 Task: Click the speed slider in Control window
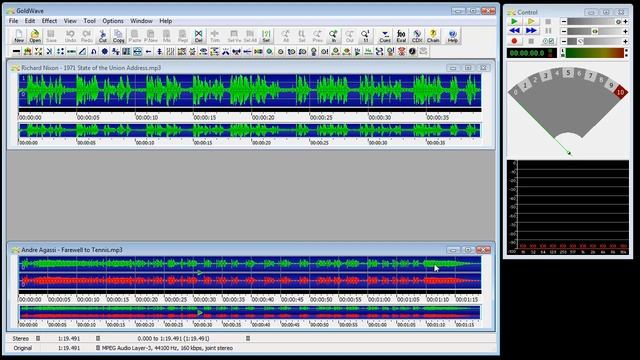[594, 41]
